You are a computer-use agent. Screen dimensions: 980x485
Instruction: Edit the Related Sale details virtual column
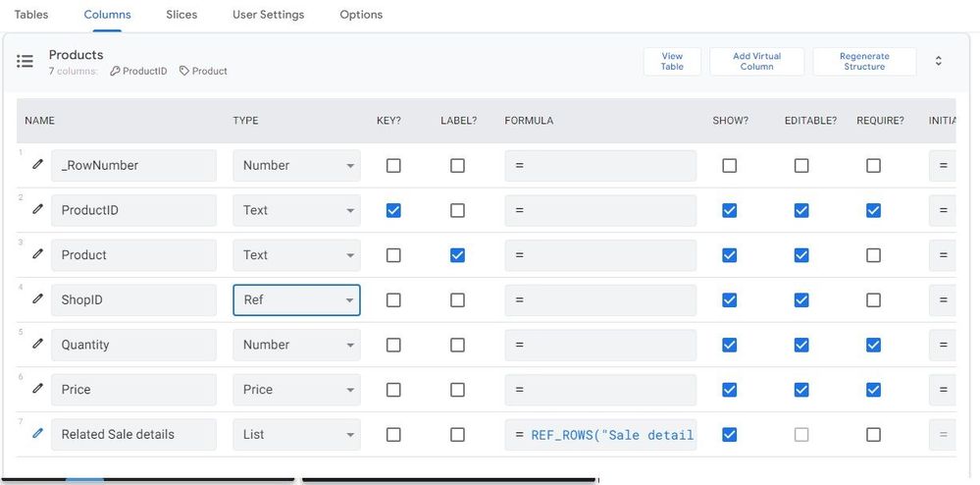38,433
